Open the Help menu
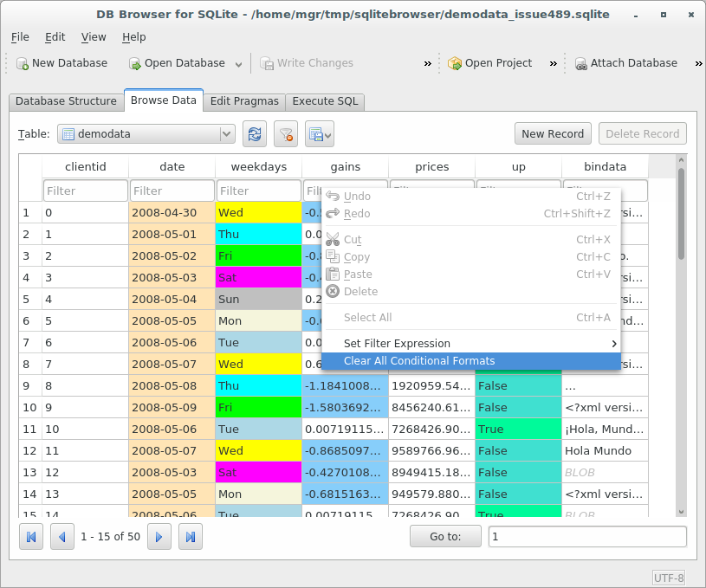The height and width of the screenshot is (588, 706). click(133, 37)
